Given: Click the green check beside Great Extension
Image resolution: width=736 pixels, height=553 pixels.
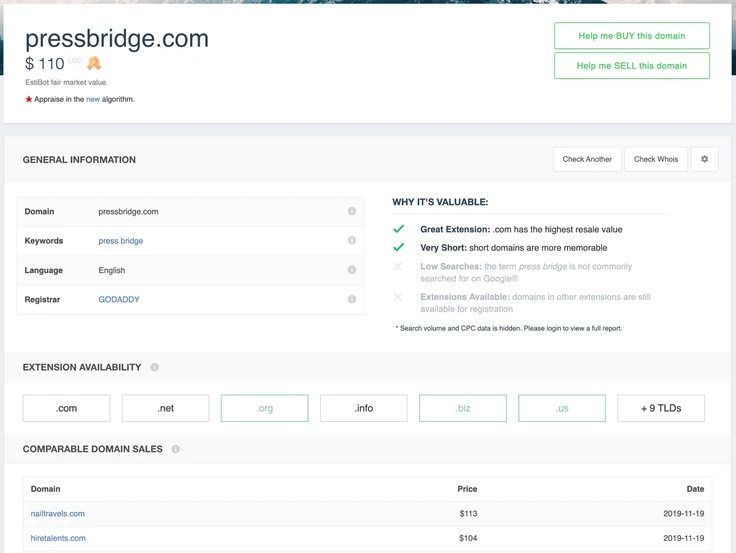Looking at the screenshot, I should [x=399, y=229].
